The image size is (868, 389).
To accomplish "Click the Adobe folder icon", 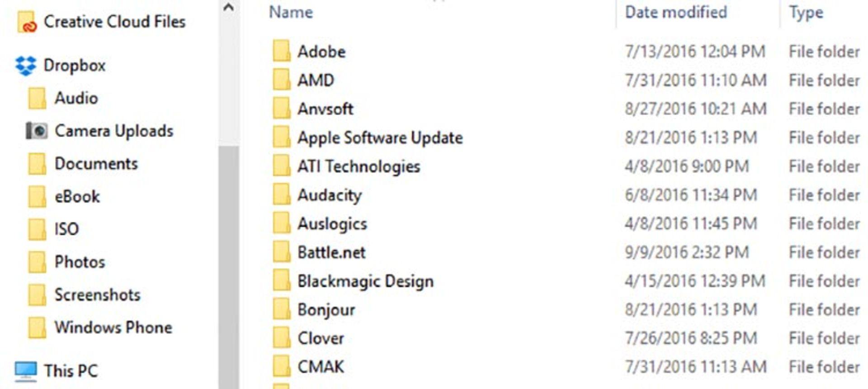I will pos(281,51).
